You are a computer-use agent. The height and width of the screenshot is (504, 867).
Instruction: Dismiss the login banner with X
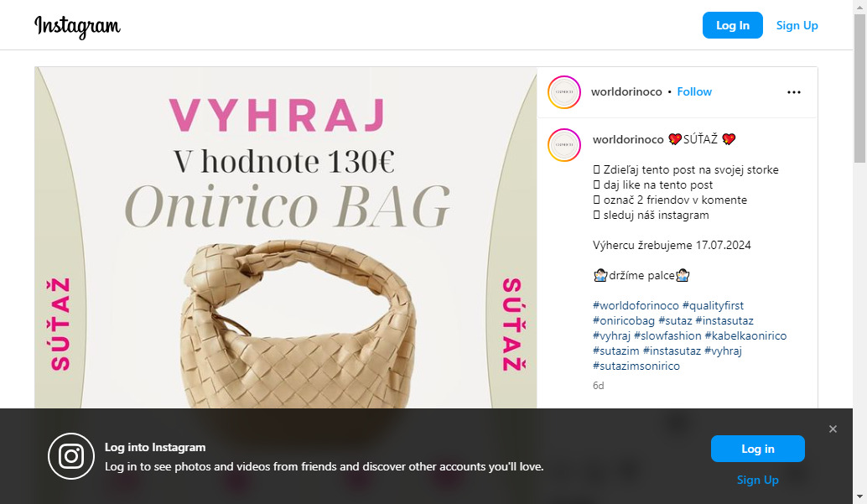click(833, 429)
